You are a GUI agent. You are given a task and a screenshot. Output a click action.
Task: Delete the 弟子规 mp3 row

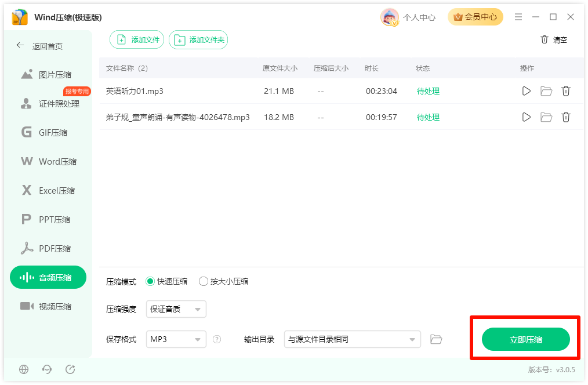click(566, 117)
